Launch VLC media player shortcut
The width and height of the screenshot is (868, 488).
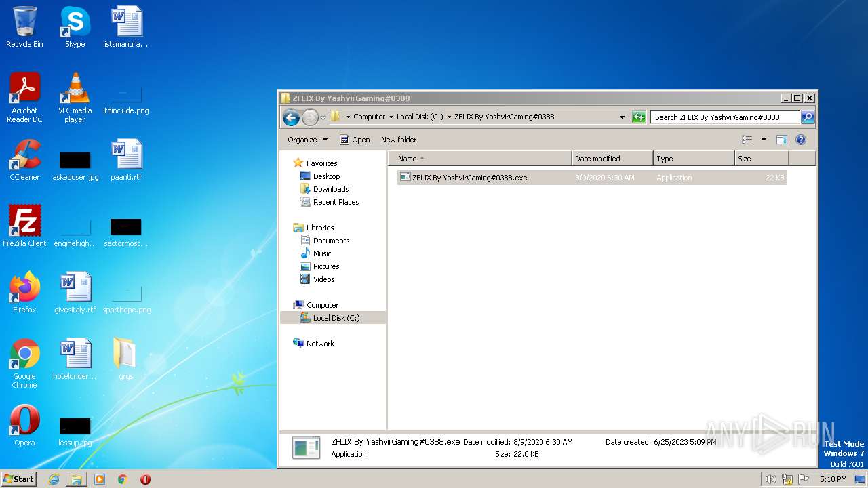pyautogui.click(x=75, y=98)
